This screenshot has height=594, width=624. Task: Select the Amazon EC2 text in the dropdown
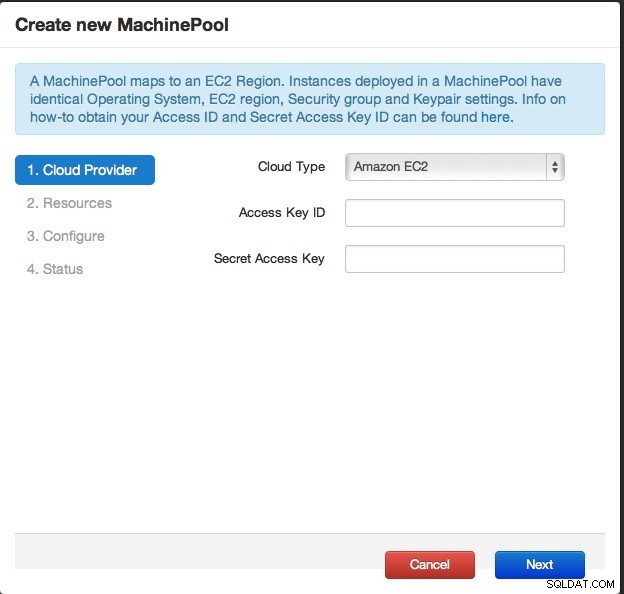coord(391,167)
